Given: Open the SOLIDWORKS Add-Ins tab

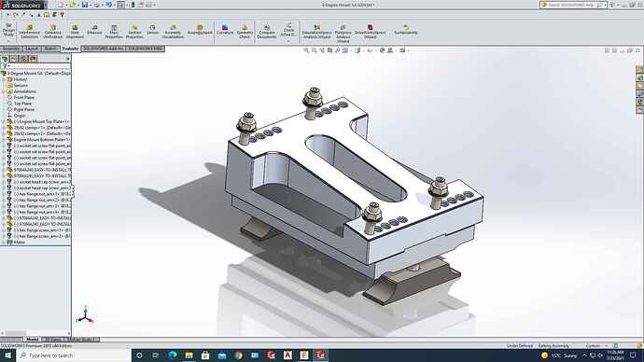Looking at the screenshot, I should point(104,49).
